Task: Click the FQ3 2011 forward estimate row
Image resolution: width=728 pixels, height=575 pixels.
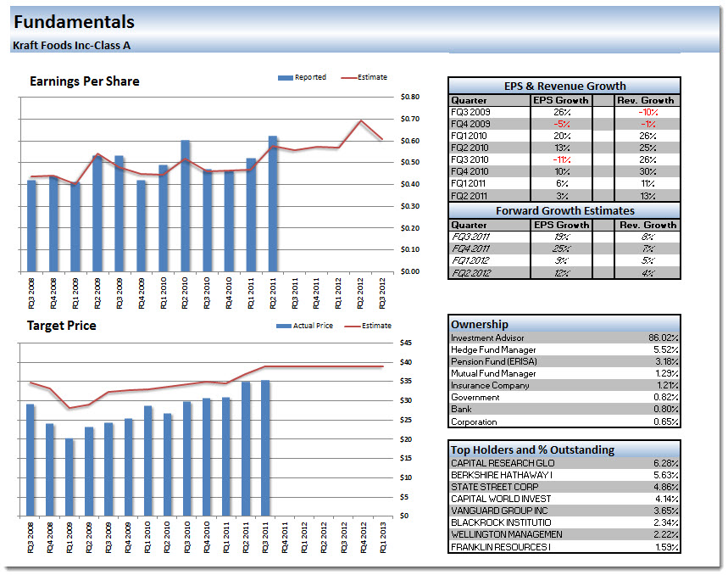Action: click(564, 237)
